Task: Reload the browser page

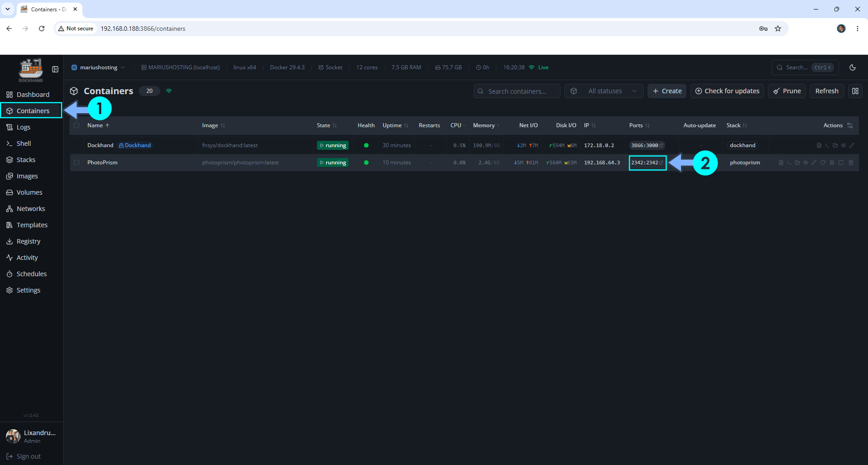Action: pos(42,29)
